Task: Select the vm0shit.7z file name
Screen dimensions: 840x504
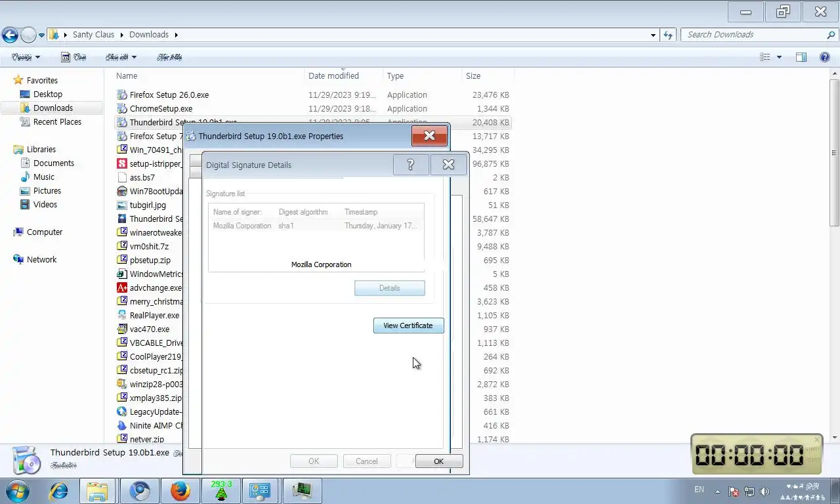Action: pyautogui.click(x=149, y=247)
